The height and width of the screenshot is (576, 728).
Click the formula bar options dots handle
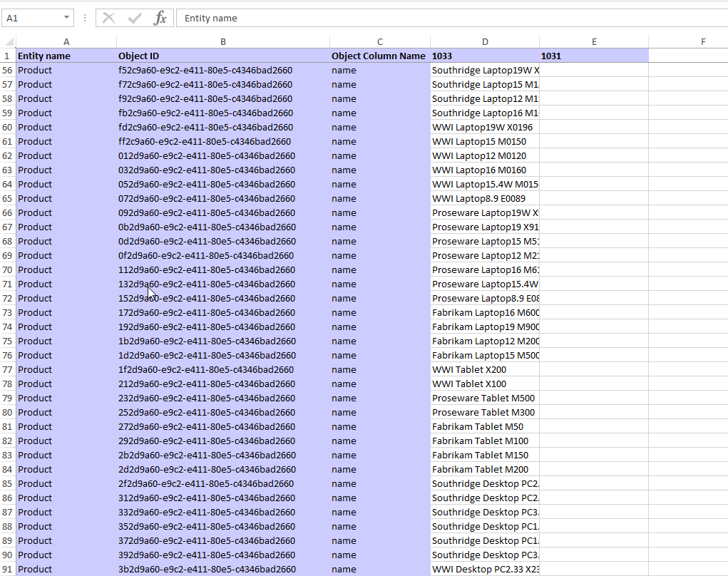click(x=85, y=18)
